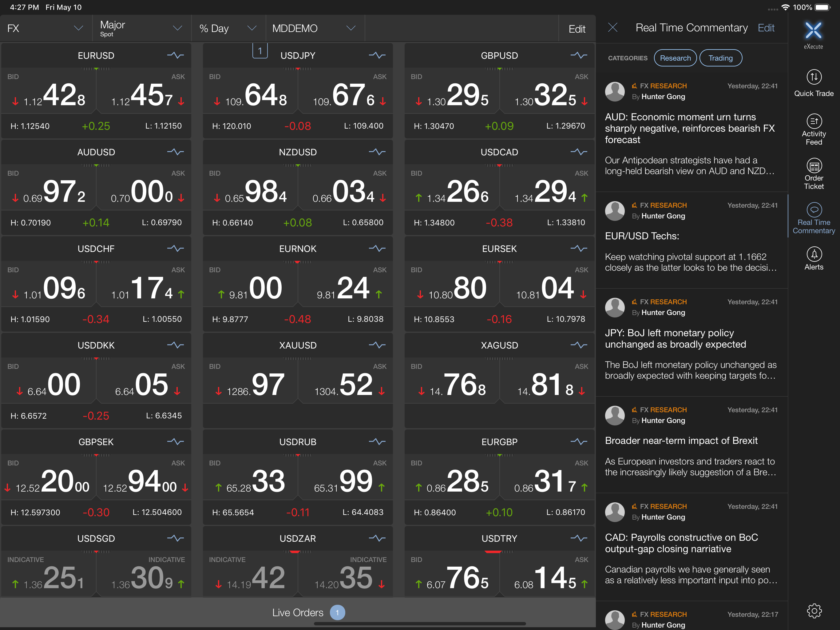Open the eXecute logo menu
This screenshot has height=630, width=840.
814,34
